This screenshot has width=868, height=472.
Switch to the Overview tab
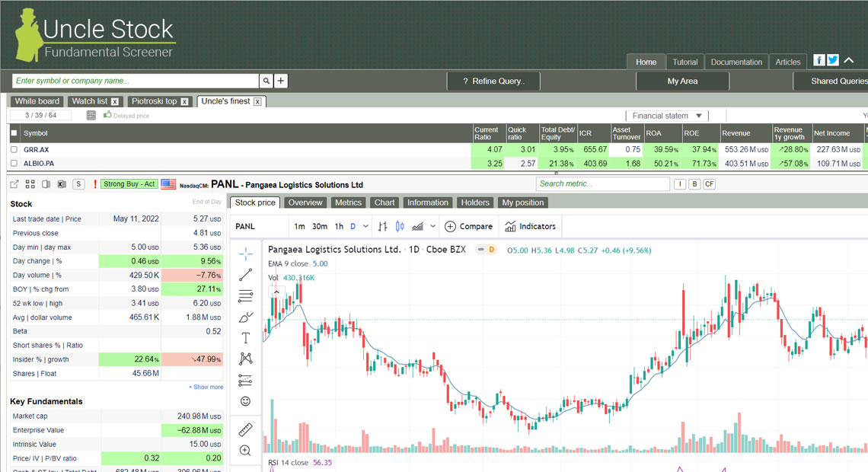305,202
